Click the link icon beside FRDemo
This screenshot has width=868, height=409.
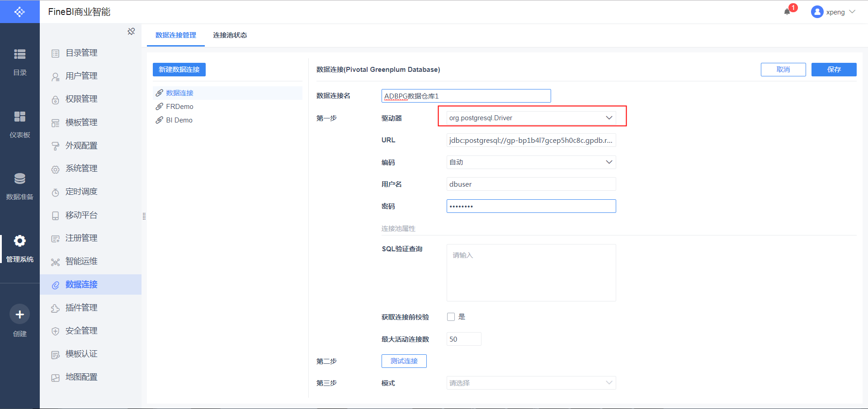pos(159,107)
